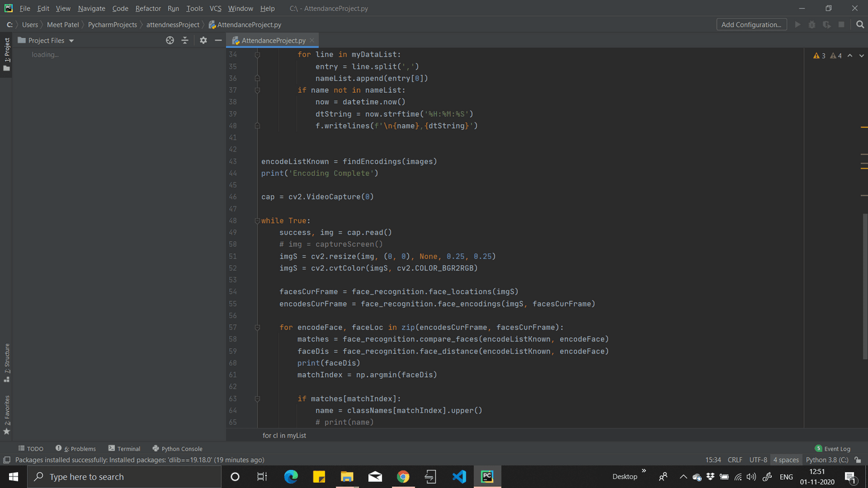Image resolution: width=868 pixels, height=488 pixels.
Task: Collapse fold at line 63 if matches block
Action: click(257, 398)
